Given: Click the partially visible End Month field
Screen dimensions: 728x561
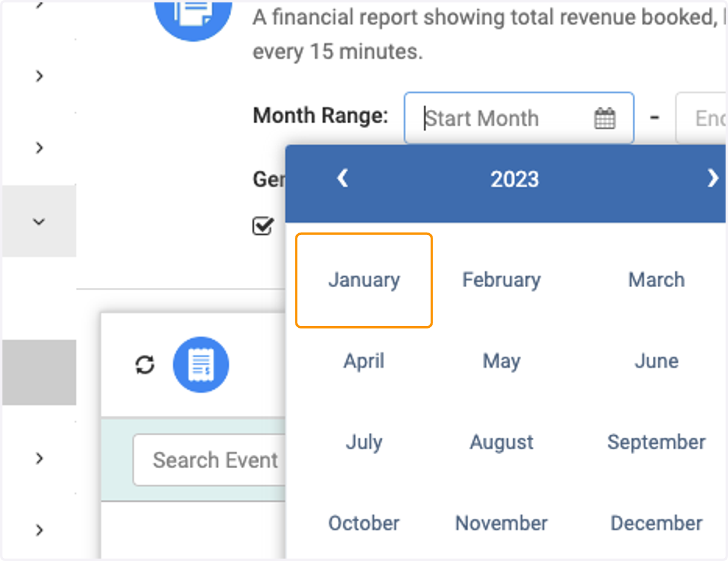Looking at the screenshot, I should 701,118.
